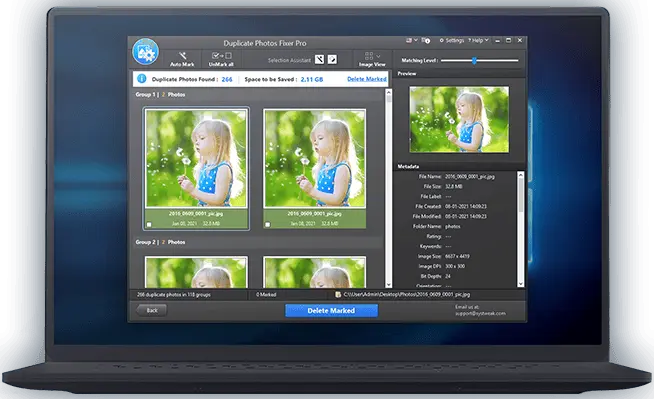Click the photo list scrollbar down arrow
Image resolution: width=654 pixels, height=399 pixels.
click(x=389, y=285)
